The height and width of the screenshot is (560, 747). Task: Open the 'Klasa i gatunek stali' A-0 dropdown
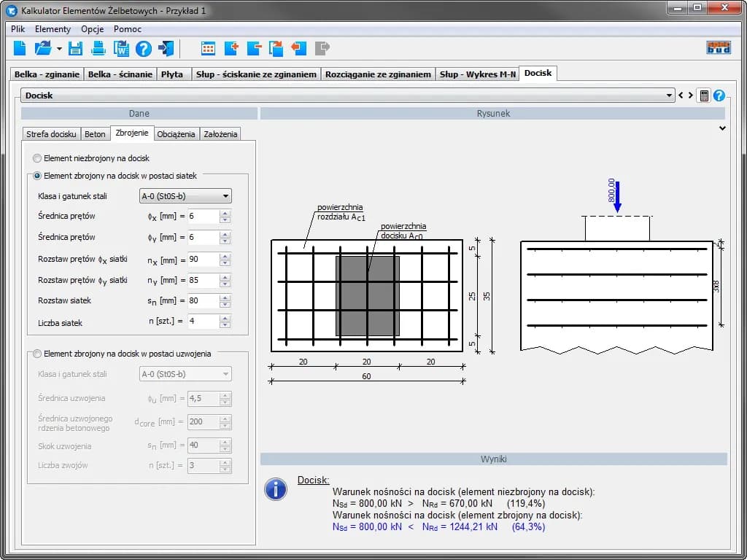pyautogui.click(x=185, y=195)
